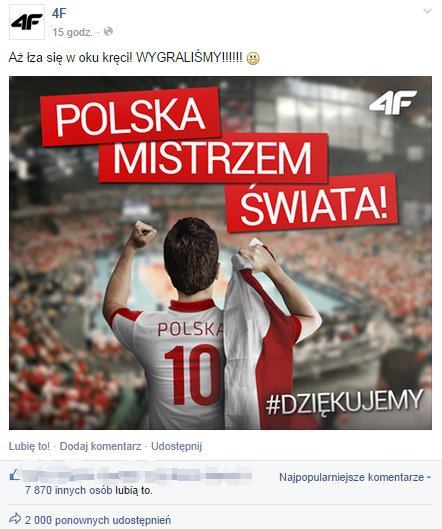Open the Polska Mistrzem Świata photo
Viewport: 442px width, 529px height.
pyautogui.click(x=220, y=253)
